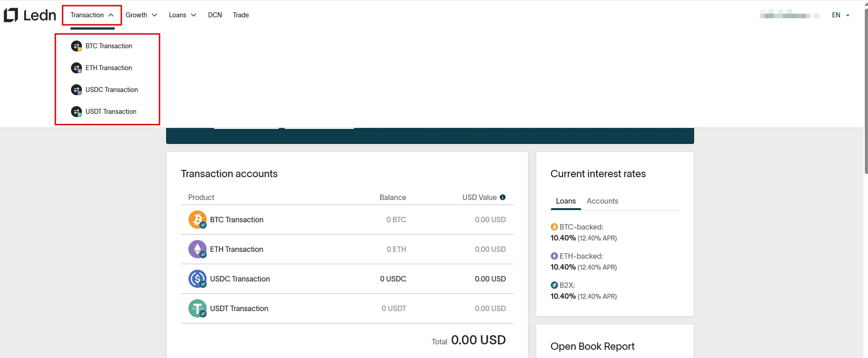Screen dimensions: 868x358
Task: Open ETH Transaction account row
Action: pos(347,249)
